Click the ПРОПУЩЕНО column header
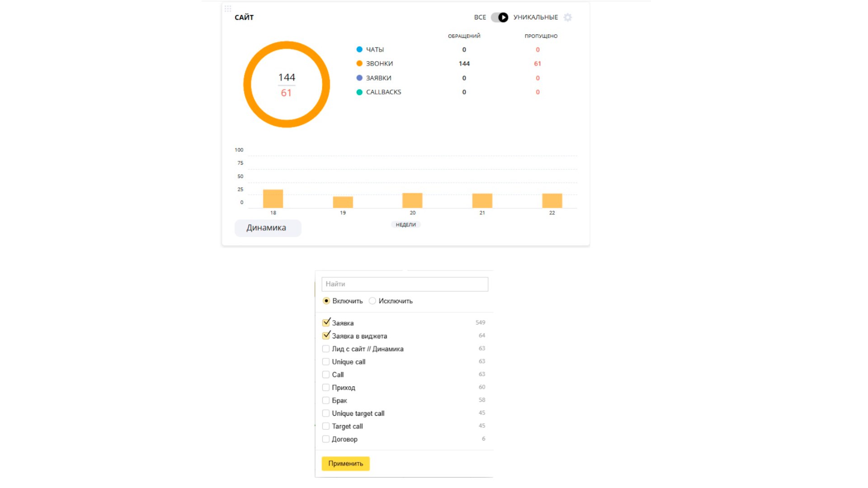Viewport: 868px width, 488px height. click(541, 36)
